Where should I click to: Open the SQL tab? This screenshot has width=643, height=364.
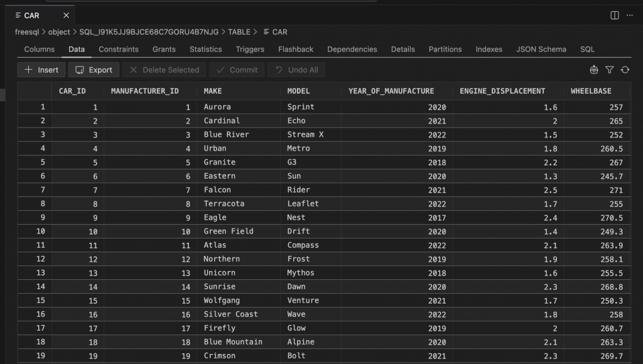coord(586,49)
